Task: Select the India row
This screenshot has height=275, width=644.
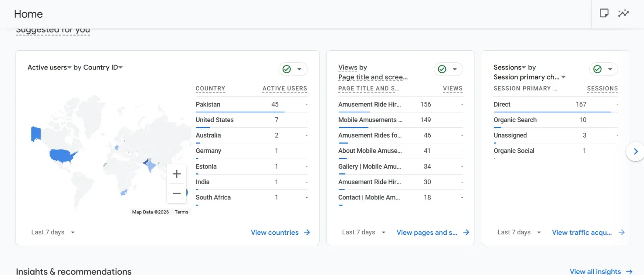Action: point(252,182)
